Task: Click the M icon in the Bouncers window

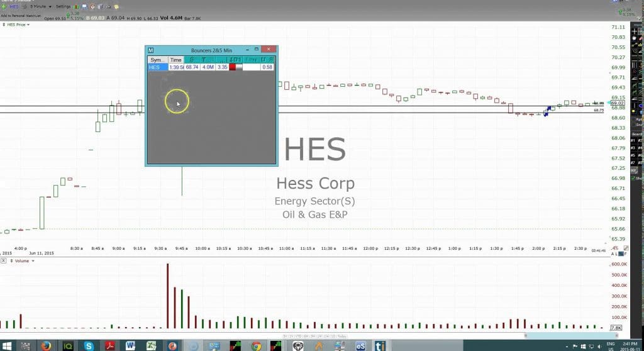Action: point(151,50)
